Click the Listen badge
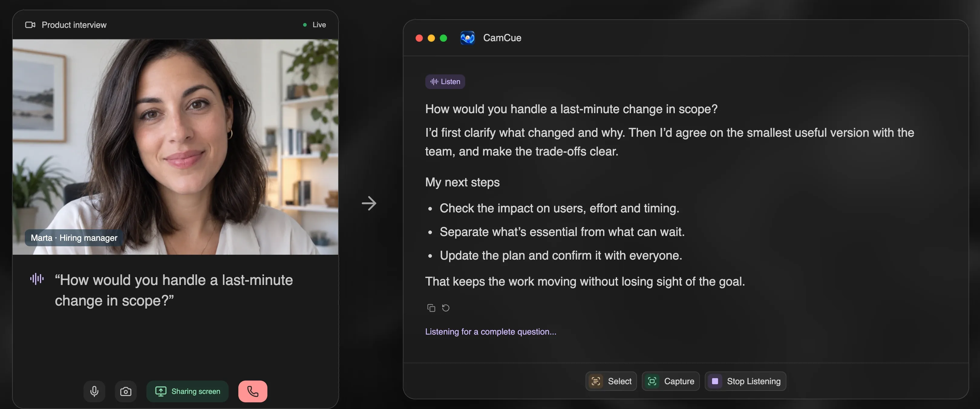The image size is (980, 409). point(445,81)
